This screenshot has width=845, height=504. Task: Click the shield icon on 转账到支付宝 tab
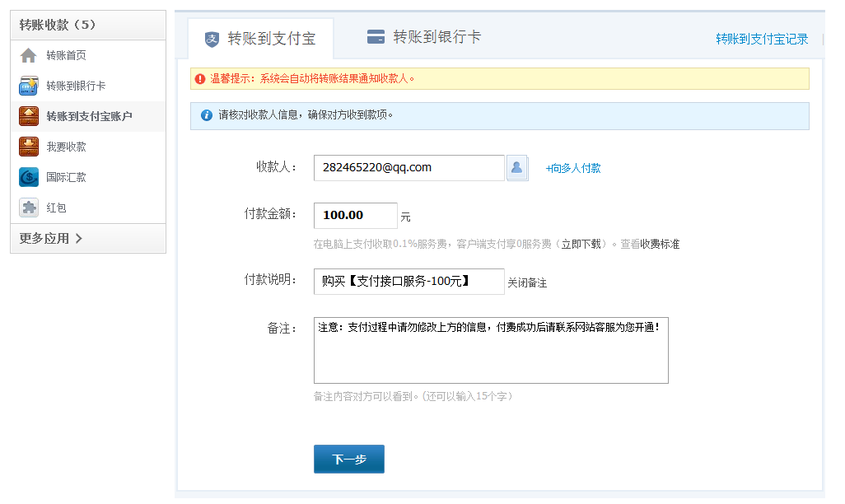(212, 39)
